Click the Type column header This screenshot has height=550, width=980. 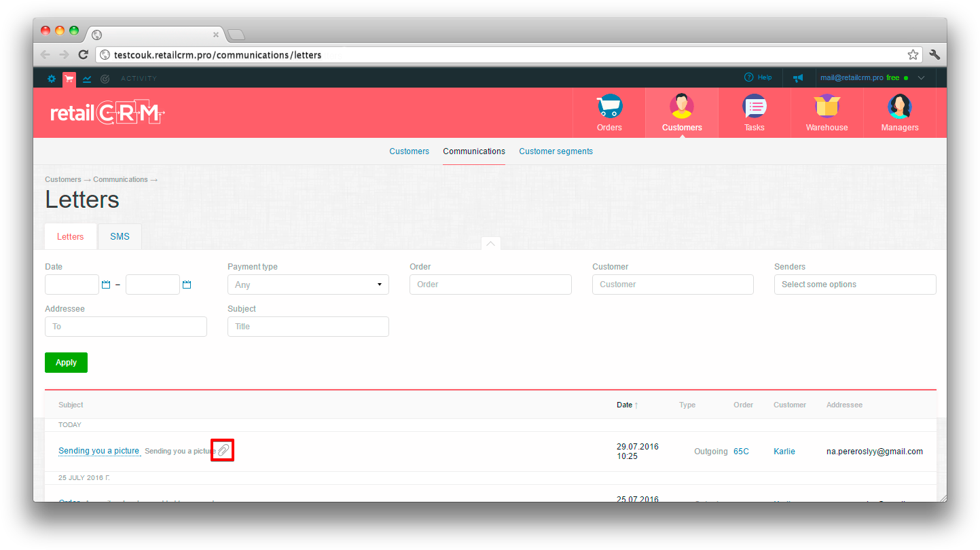click(687, 405)
